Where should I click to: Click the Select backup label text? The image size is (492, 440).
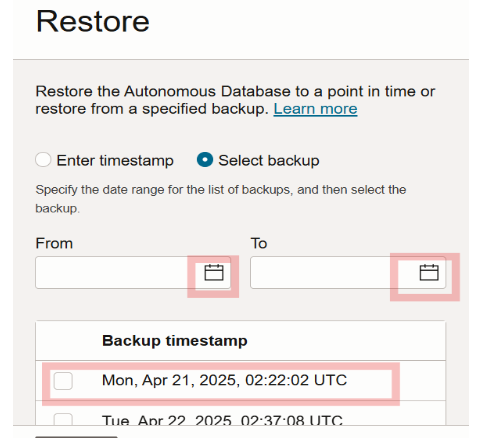tap(269, 160)
